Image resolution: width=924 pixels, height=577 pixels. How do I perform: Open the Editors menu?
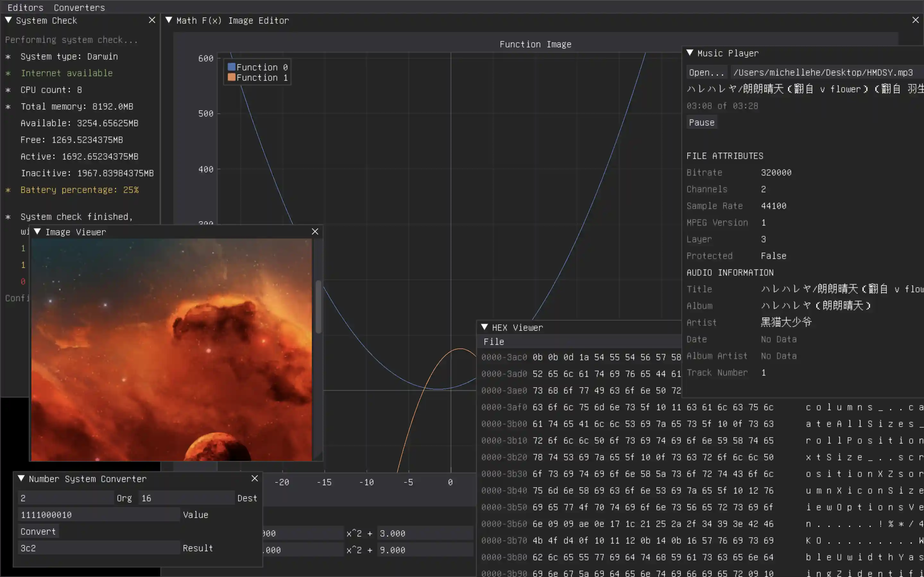point(25,7)
